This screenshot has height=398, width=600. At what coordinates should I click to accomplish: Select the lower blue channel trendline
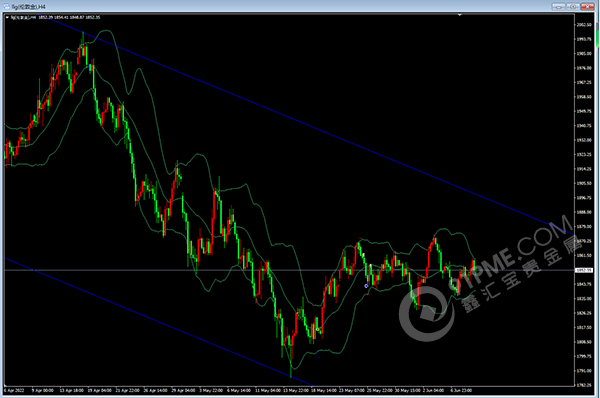coord(159,321)
